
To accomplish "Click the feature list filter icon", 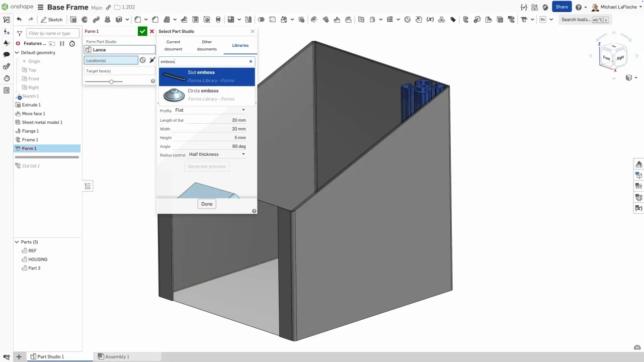I will pyautogui.click(x=19, y=34).
